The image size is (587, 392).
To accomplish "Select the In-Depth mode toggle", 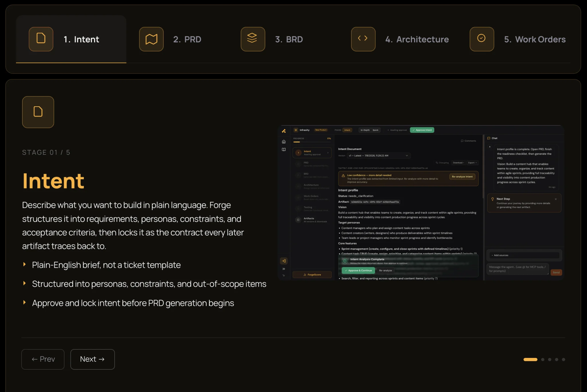I will click(x=365, y=130).
